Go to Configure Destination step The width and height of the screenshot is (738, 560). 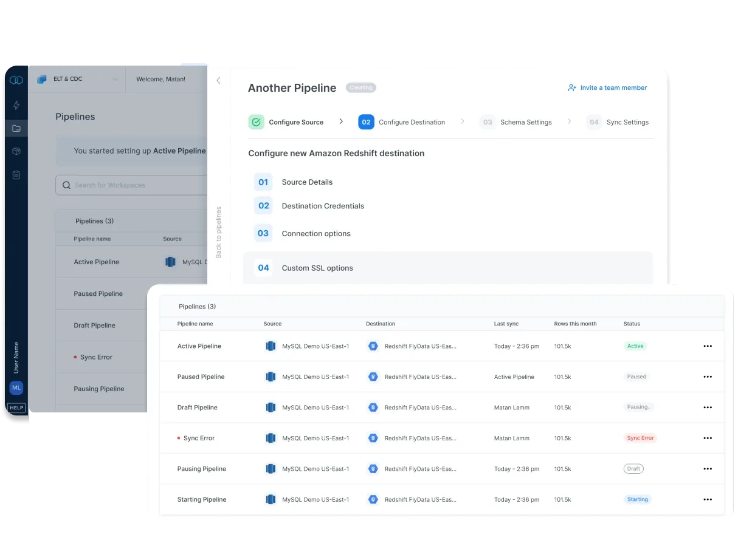pyautogui.click(x=412, y=122)
